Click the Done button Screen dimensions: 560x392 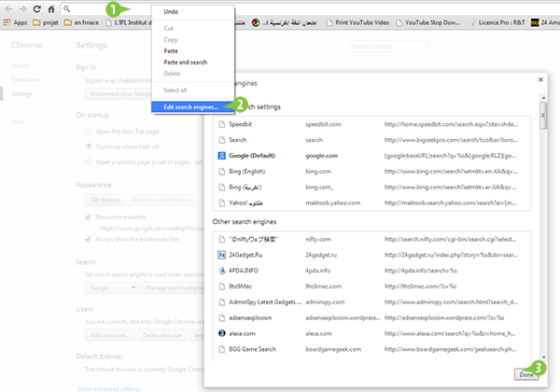(x=526, y=374)
